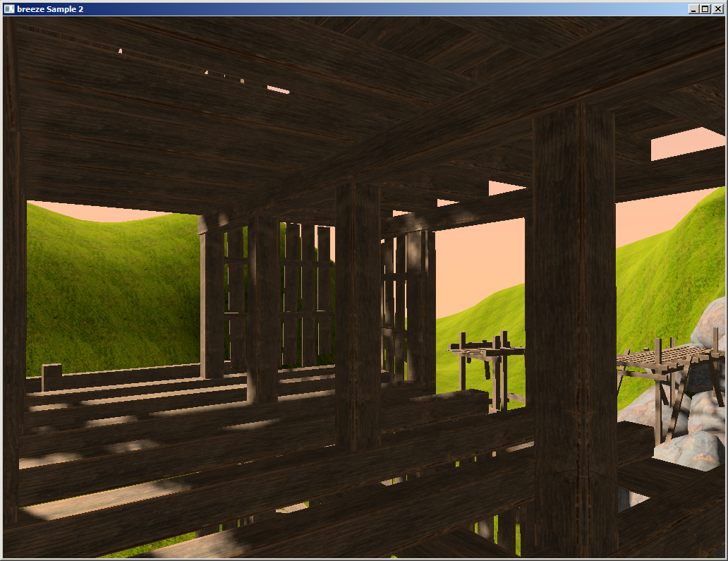Viewport: 728px width, 561px height.
Task: Click the rectangular sky opening in the upper right roof
Action: [686, 144]
